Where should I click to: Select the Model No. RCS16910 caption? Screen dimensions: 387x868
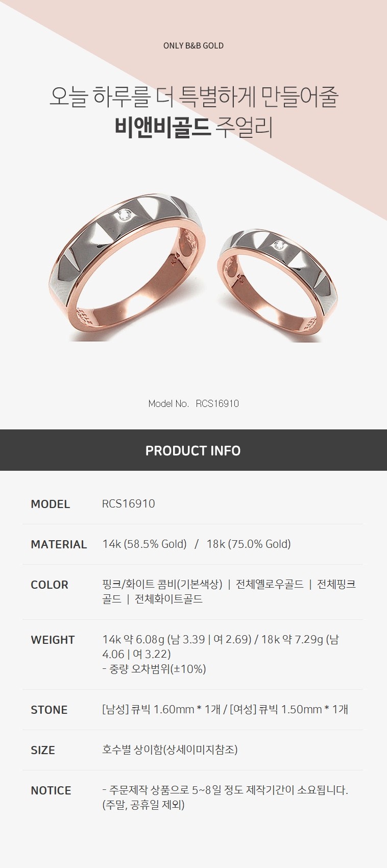click(194, 403)
